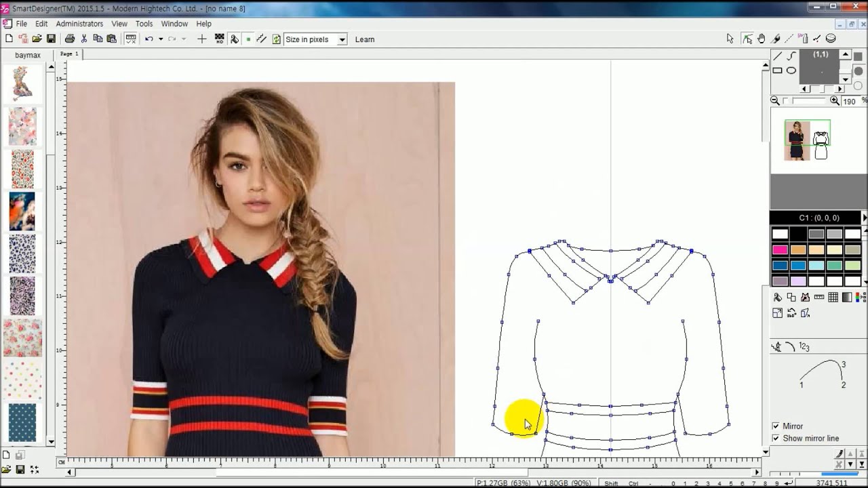This screenshot has width=868, height=488.
Task: Click the Learn button
Action: point(365,39)
